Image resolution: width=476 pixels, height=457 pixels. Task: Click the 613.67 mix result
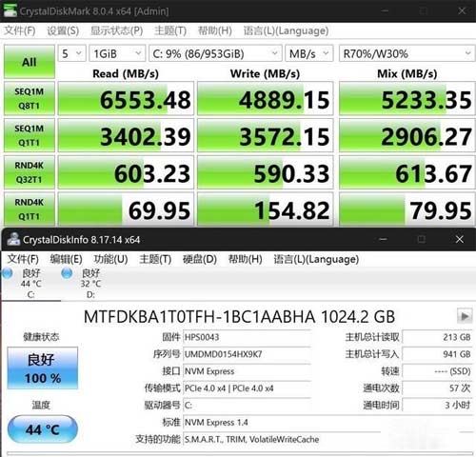click(407, 172)
